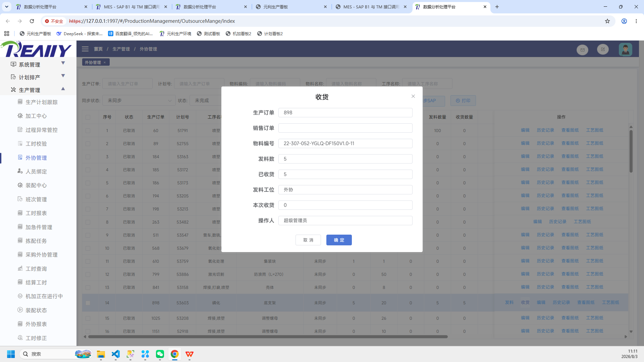Expand the 计划排产 menu arrow
This screenshot has width=644, height=362.
point(63,76)
